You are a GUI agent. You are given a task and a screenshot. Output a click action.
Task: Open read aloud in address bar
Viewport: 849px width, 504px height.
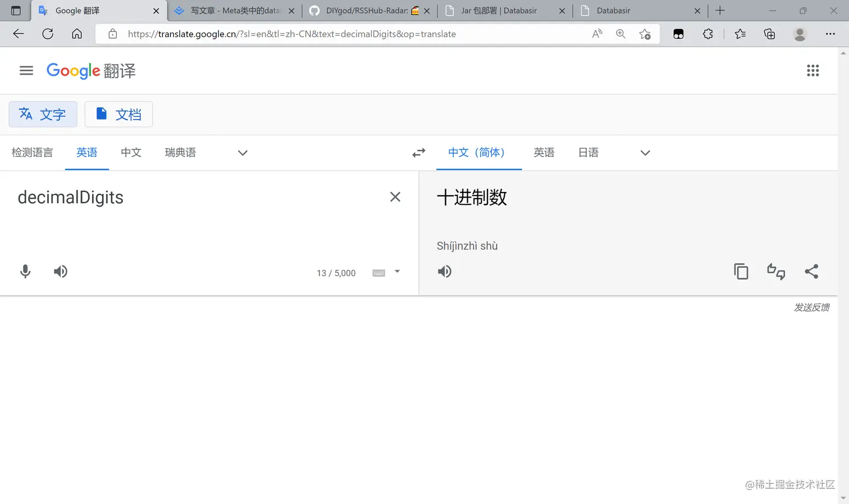[x=597, y=34]
